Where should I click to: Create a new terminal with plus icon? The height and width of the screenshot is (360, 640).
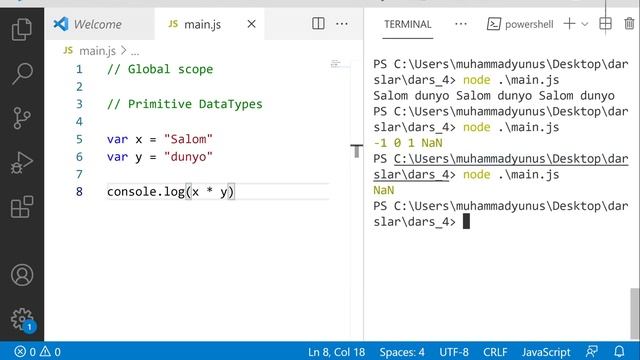tap(569, 24)
